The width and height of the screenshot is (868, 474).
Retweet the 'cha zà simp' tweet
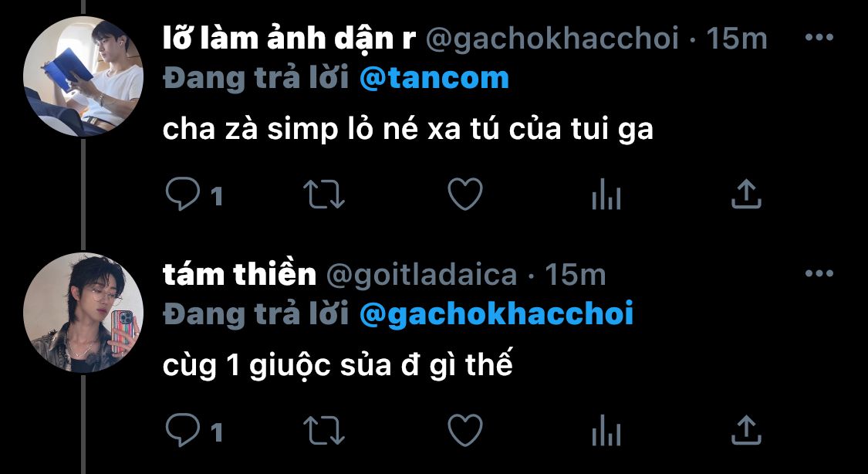click(x=324, y=195)
